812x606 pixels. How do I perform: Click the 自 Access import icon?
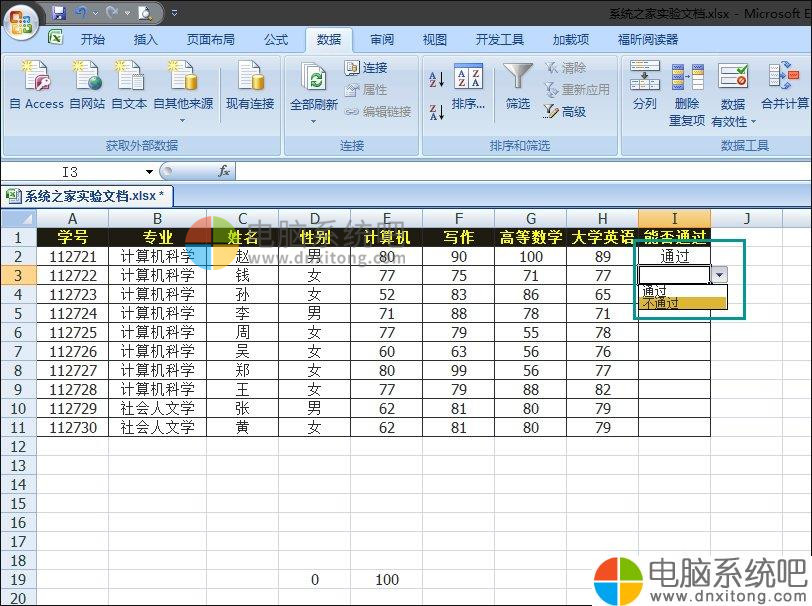click(x=36, y=77)
